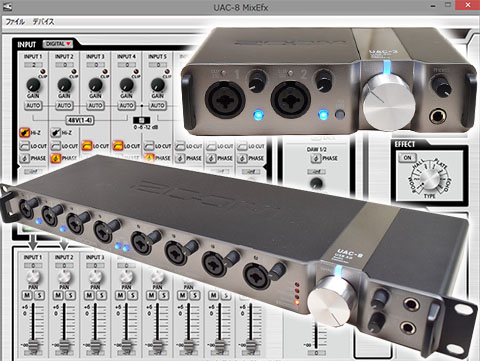Viewport: 480px width, 361px height.
Task: Click the DAW 1/2 send knob
Action: (316, 183)
